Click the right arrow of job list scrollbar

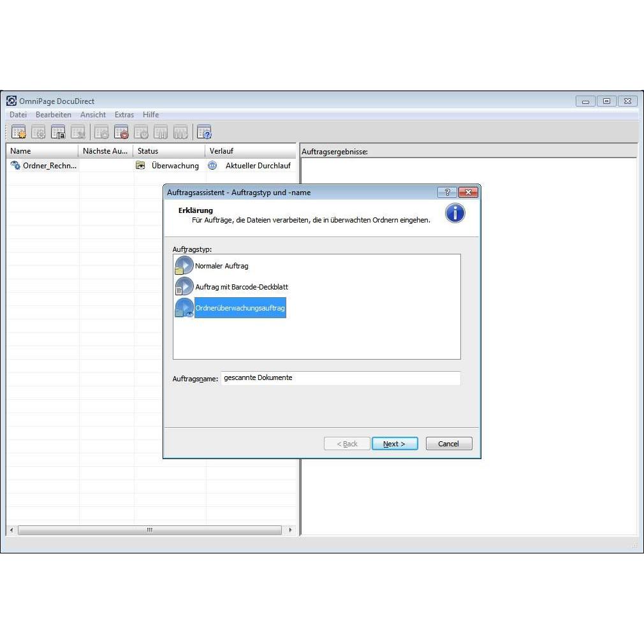click(290, 530)
